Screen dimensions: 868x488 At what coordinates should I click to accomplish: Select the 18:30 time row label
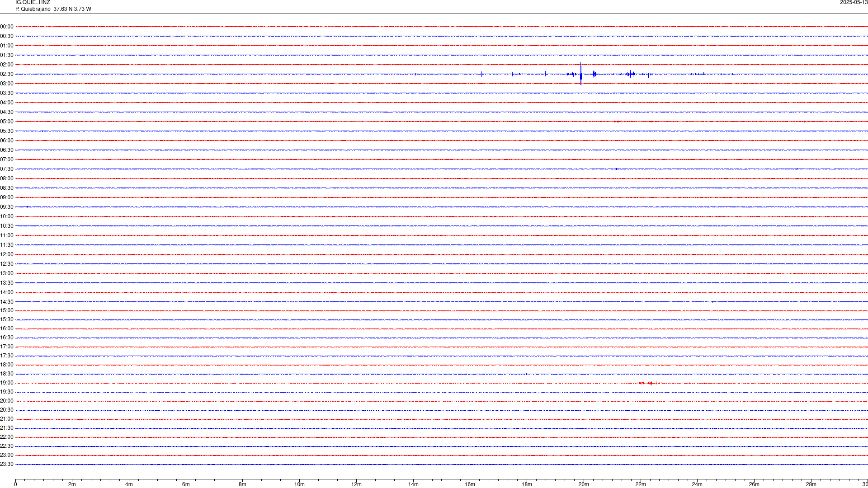point(7,374)
